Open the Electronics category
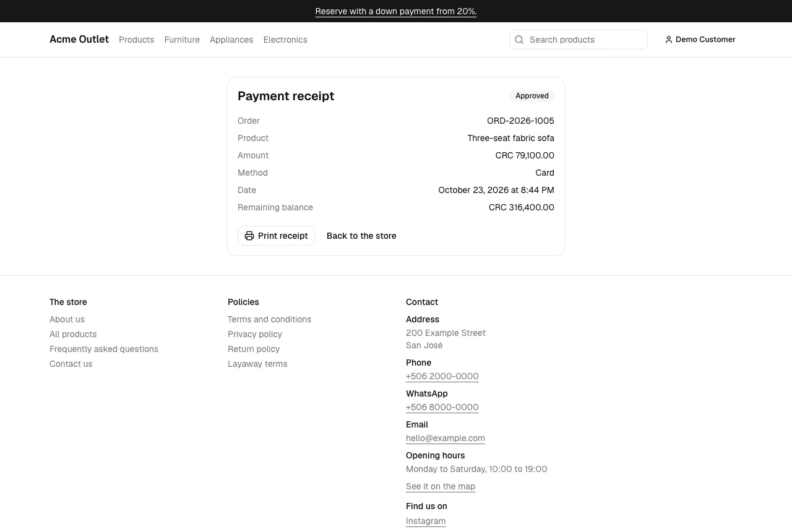Screen dimensions: 792x532 point(285,40)
